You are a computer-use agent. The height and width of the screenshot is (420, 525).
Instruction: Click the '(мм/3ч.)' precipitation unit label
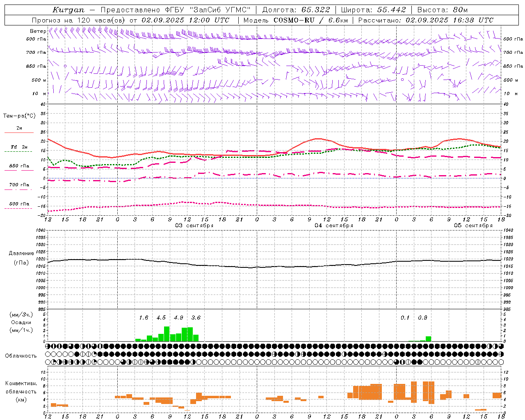(21, 315)
